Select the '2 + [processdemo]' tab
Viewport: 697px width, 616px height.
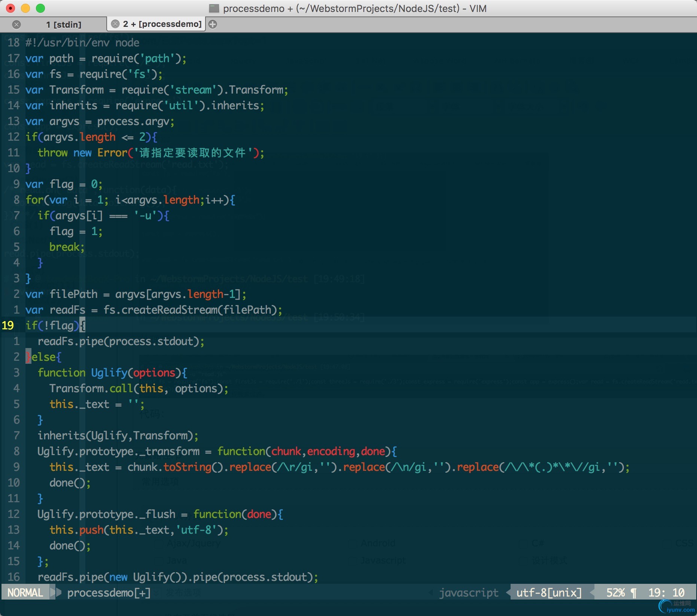(x=162, y=24)
